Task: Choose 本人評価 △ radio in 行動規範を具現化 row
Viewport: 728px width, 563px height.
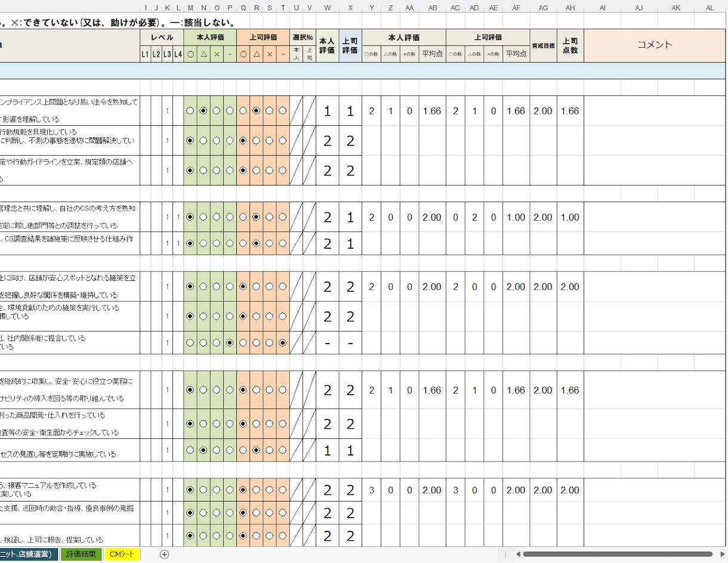Action: [203, 141]
